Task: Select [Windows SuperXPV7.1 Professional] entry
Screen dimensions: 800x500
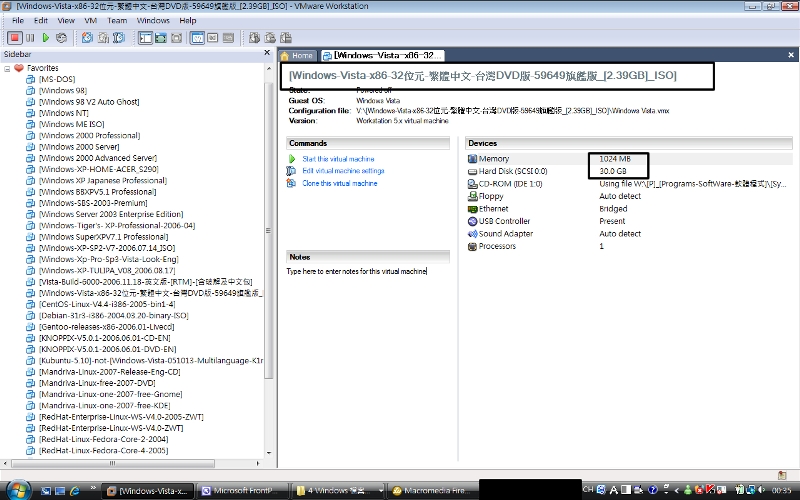Action: (x=103, y=237)
